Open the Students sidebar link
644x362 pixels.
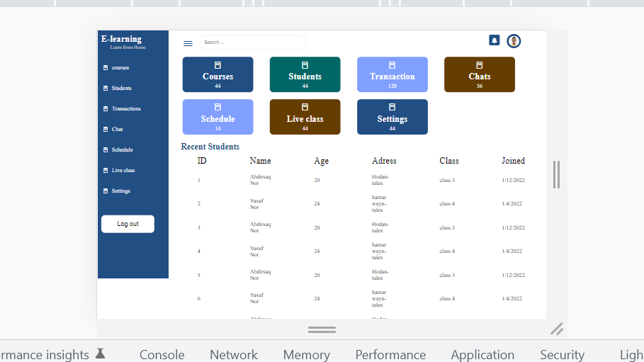[x=122, y=88]
